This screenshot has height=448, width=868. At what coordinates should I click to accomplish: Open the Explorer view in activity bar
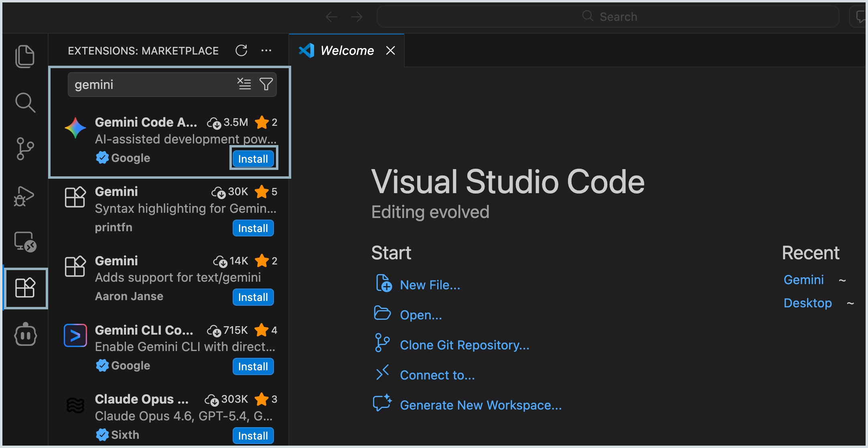click(x=25, y=56)
